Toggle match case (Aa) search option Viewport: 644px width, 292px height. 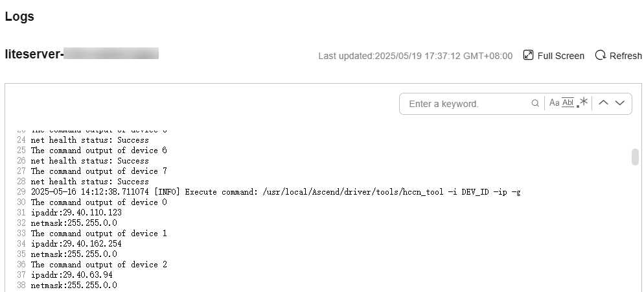tap(554, 103)
